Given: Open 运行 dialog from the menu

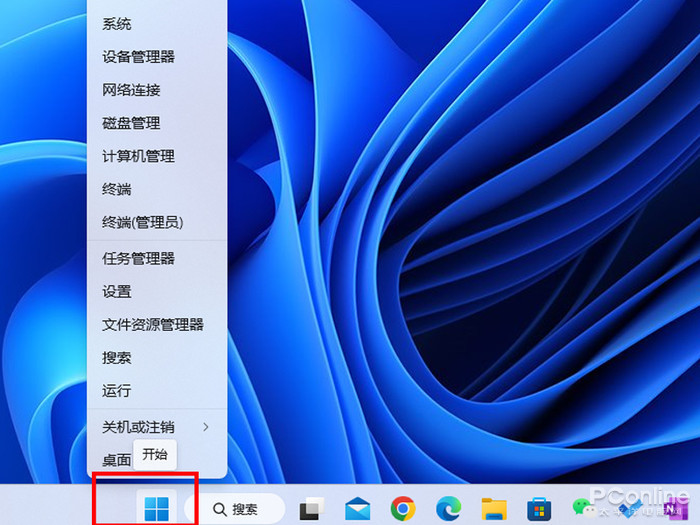Looking at the screenshot, I should point(157,391).
